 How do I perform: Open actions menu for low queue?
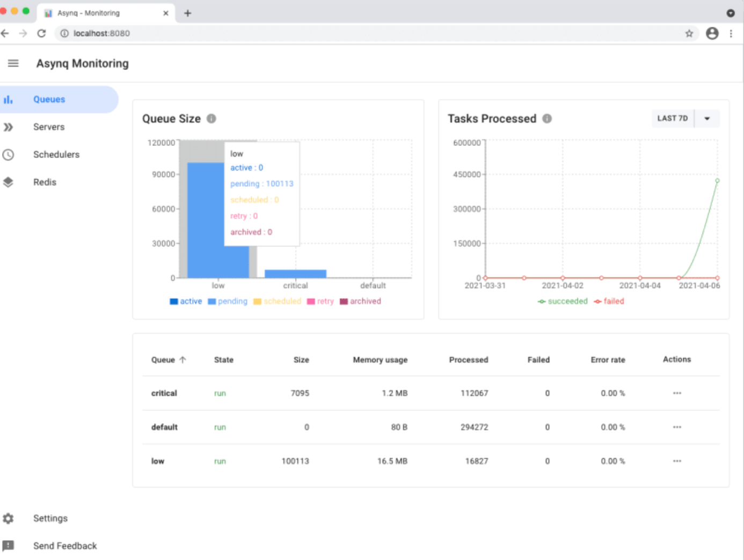pos(677,461)
